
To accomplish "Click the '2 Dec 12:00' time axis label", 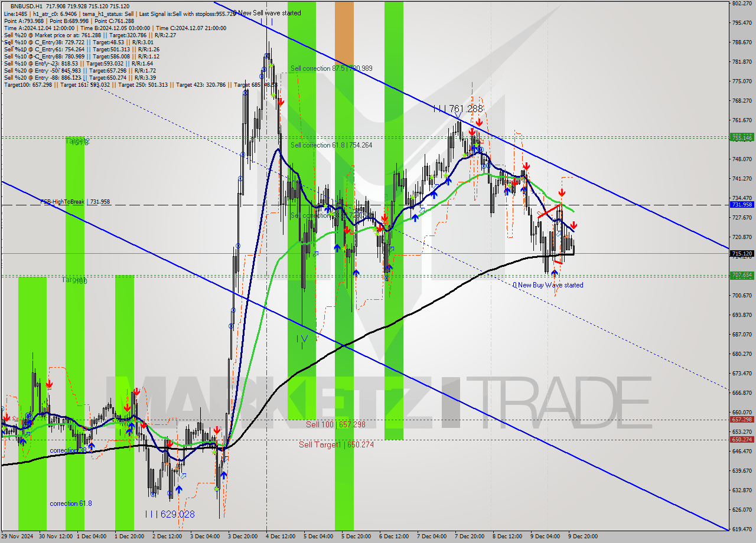I will (167, 537).
